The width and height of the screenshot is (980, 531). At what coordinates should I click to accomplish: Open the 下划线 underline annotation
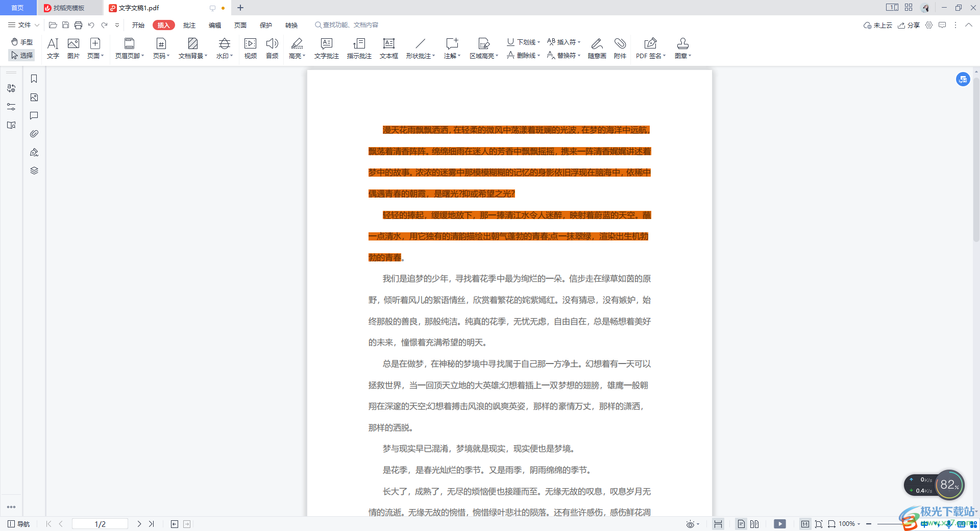523,42
